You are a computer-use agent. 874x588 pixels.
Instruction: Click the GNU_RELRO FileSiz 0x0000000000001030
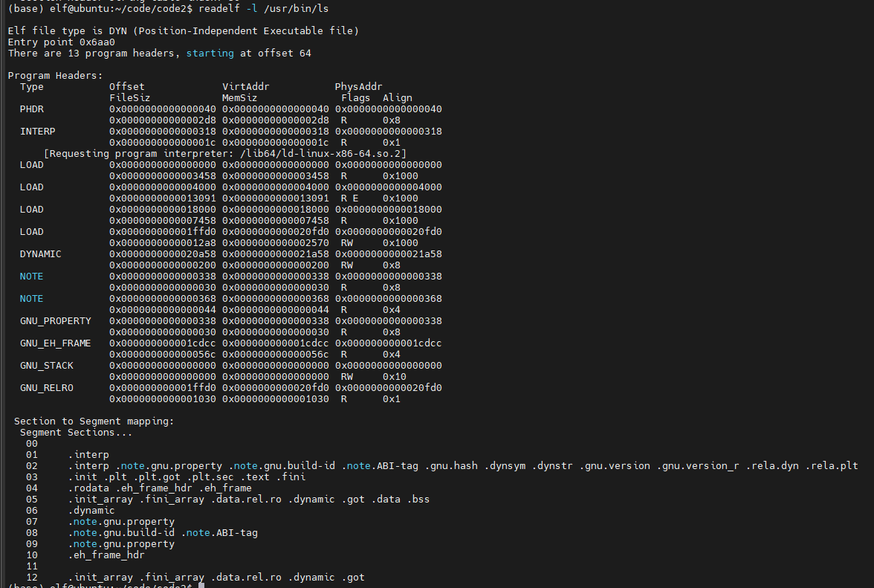click(x=163, y=399)
